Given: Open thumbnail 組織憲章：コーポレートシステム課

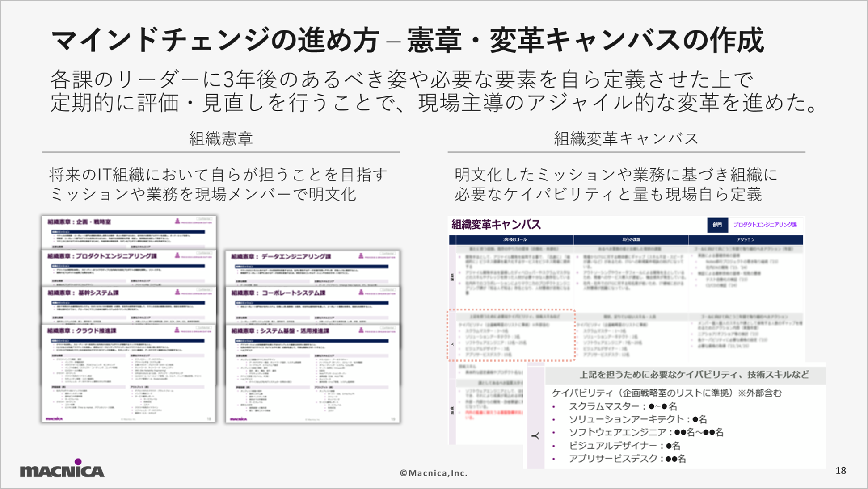Looking at the screenshot, I should (x=312, y=305).
